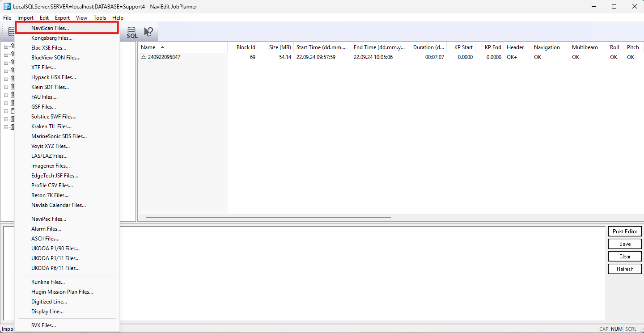Open the Edit menu
644x333 pixels.
tap(44, 18)
